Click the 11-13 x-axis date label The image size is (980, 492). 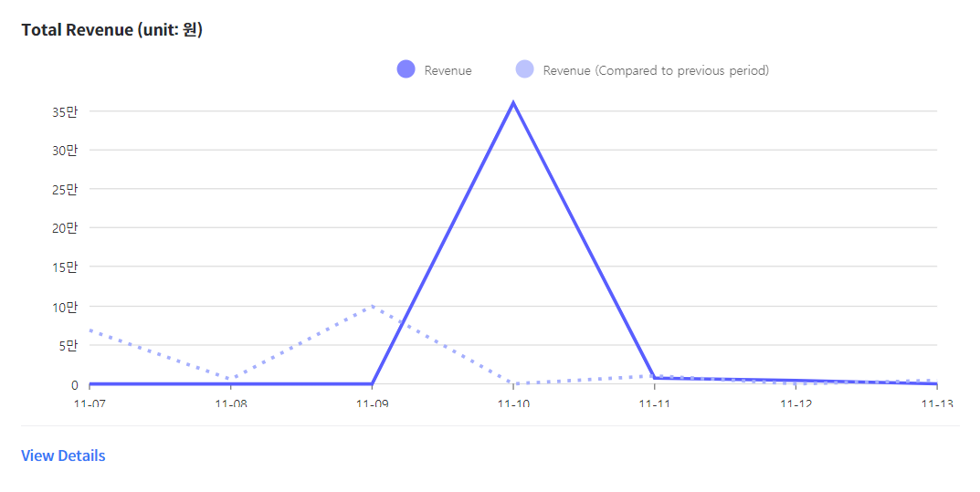coord(937,403)
